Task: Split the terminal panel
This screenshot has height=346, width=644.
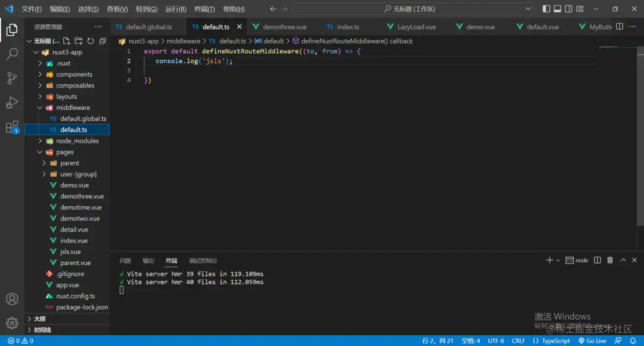Action: pos(597,260)
